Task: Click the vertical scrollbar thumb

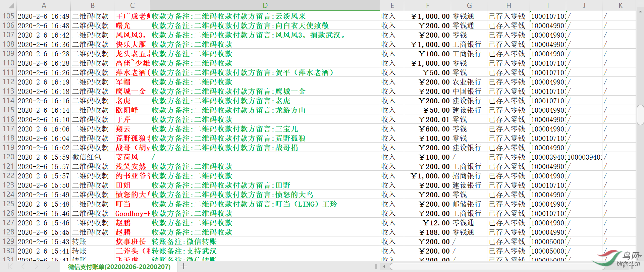Action: click(640, 115)
